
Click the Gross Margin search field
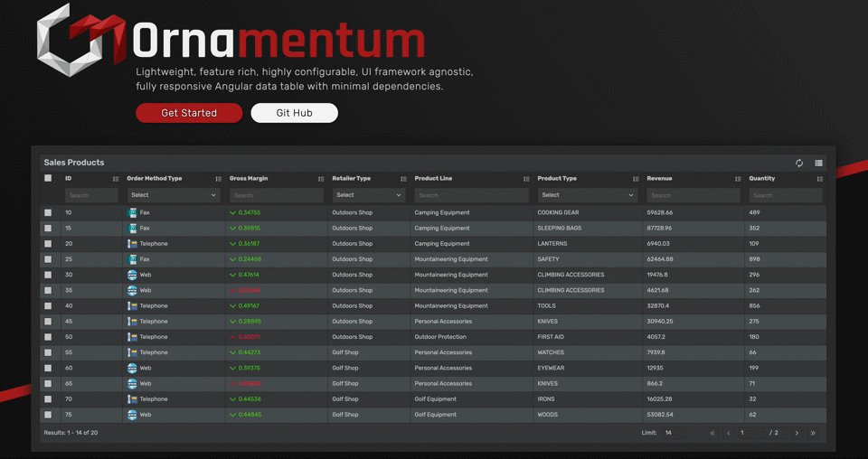277,195
